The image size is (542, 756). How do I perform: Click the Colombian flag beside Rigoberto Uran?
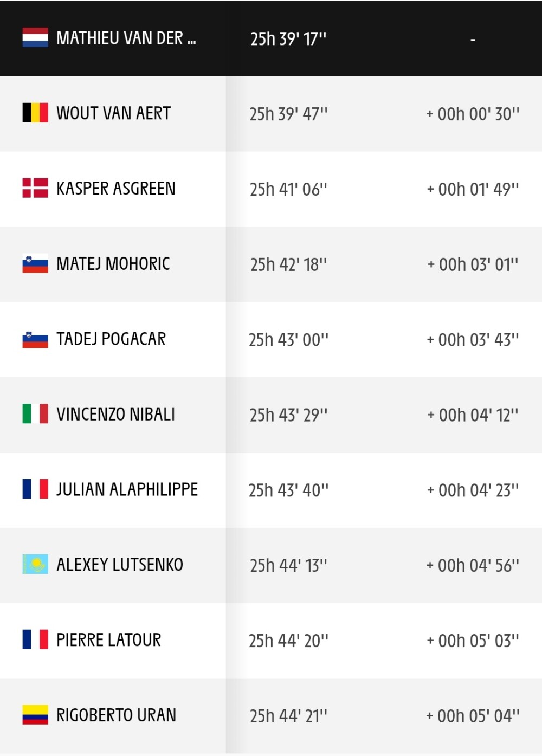tap(35, 715)
